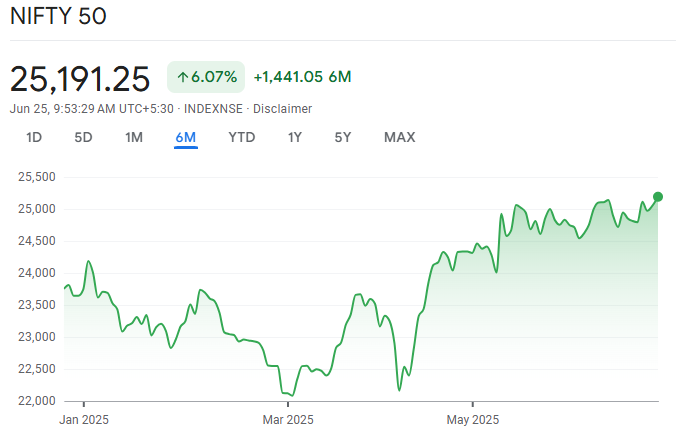Viewport: 676px width, 430px height.
Task: Select the active 6M range tab
Action: tap(185, 137)
